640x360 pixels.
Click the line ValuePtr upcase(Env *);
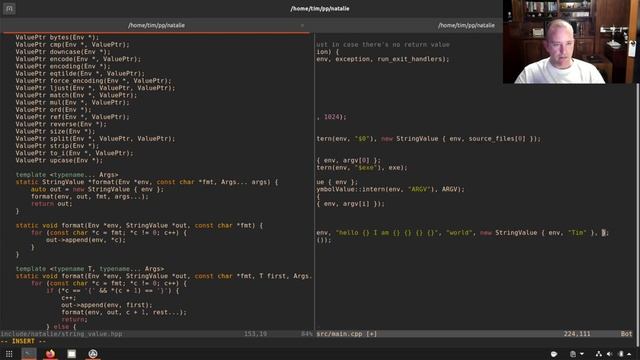[59, 160]
